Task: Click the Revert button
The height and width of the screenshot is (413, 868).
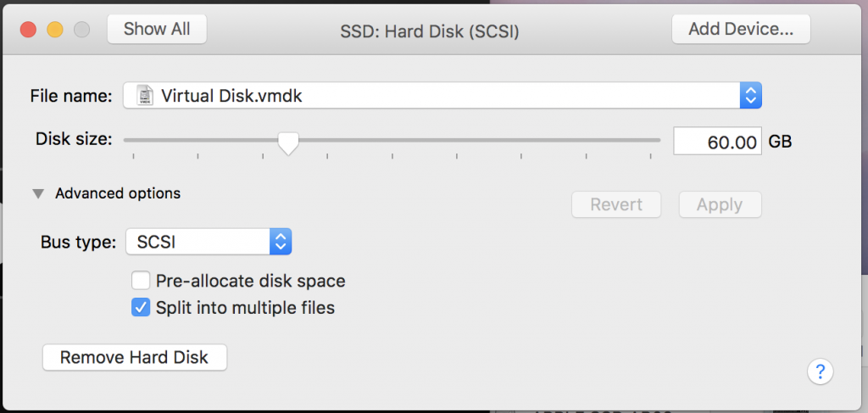Action: pos(616,205)
